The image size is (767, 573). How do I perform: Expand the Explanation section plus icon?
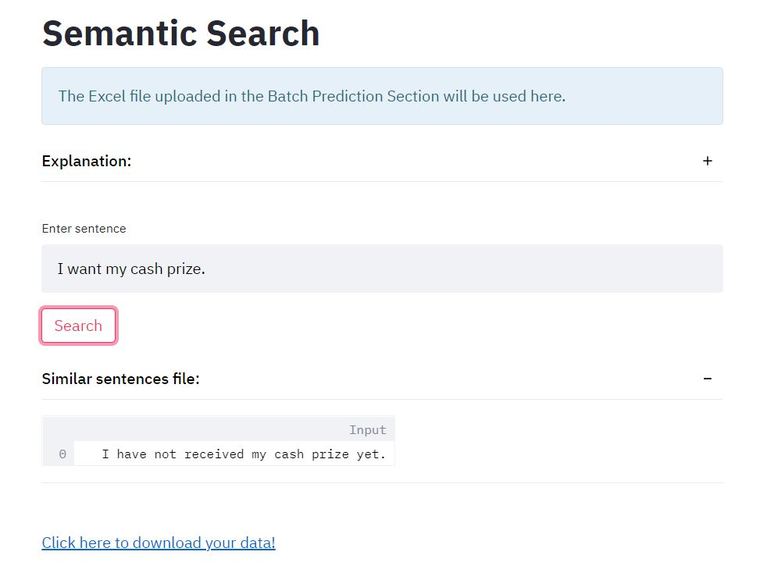pyautogui.click(x=707, y=161)
